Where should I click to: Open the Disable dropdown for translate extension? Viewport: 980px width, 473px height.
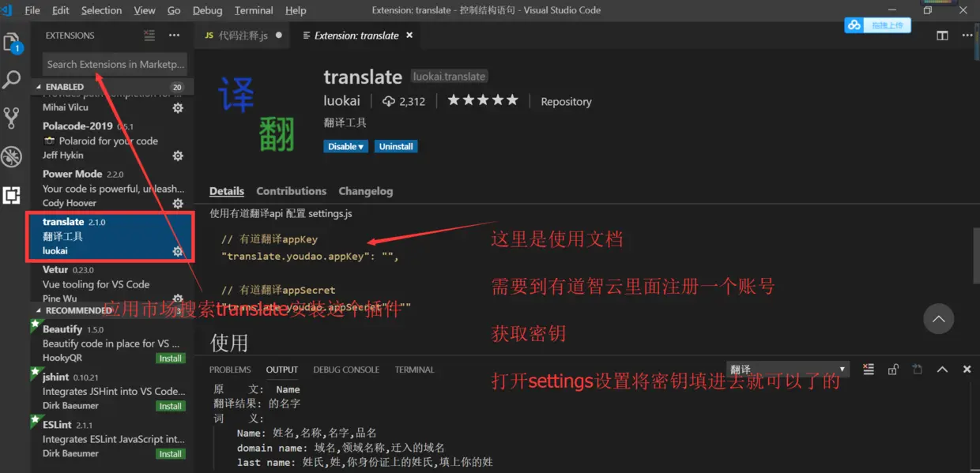coord(345,146)
